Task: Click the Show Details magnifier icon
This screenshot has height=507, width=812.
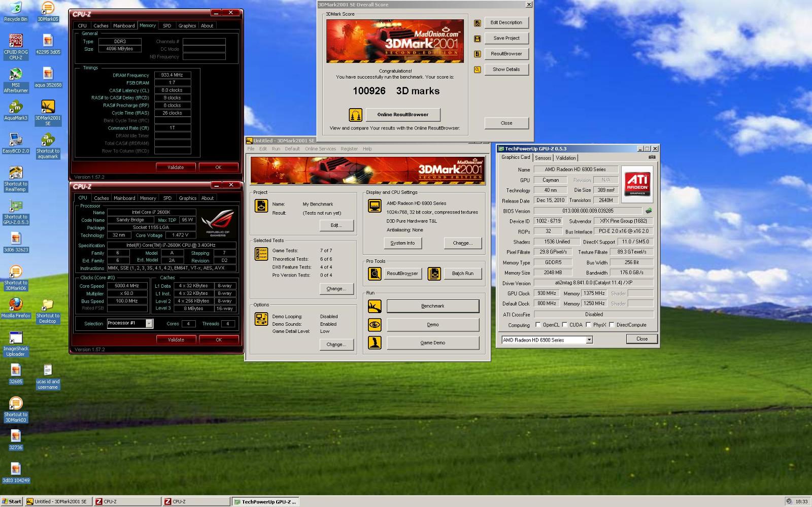Action: pyautogui.click(x=478, y=70)
